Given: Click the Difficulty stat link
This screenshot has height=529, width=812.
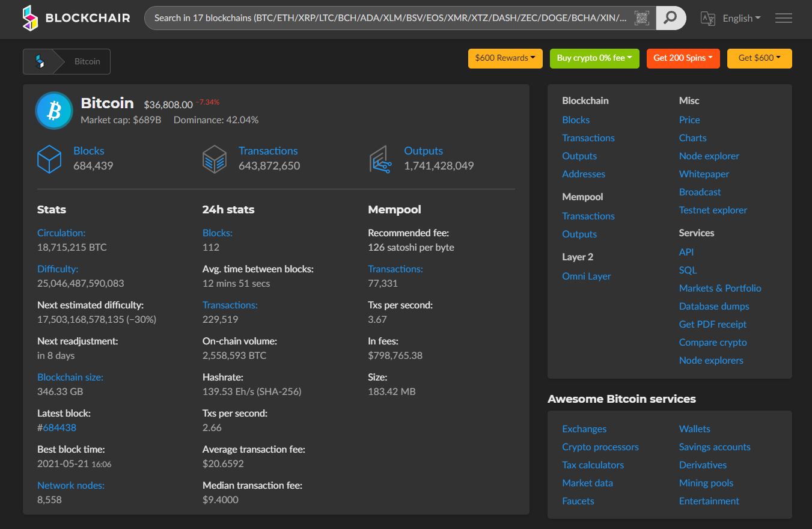Looking at the screenshot, I should pyautogui.click(x=58, y=269).
